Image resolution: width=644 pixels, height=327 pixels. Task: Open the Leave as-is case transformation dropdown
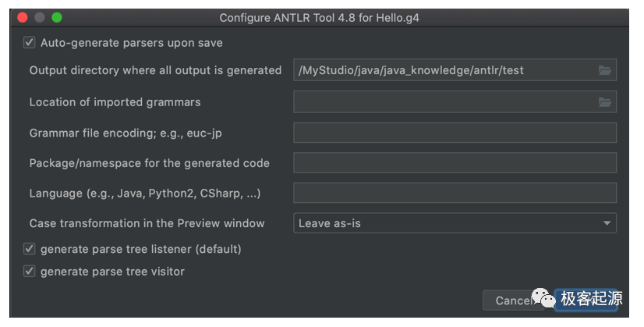(x=455, y=223)
